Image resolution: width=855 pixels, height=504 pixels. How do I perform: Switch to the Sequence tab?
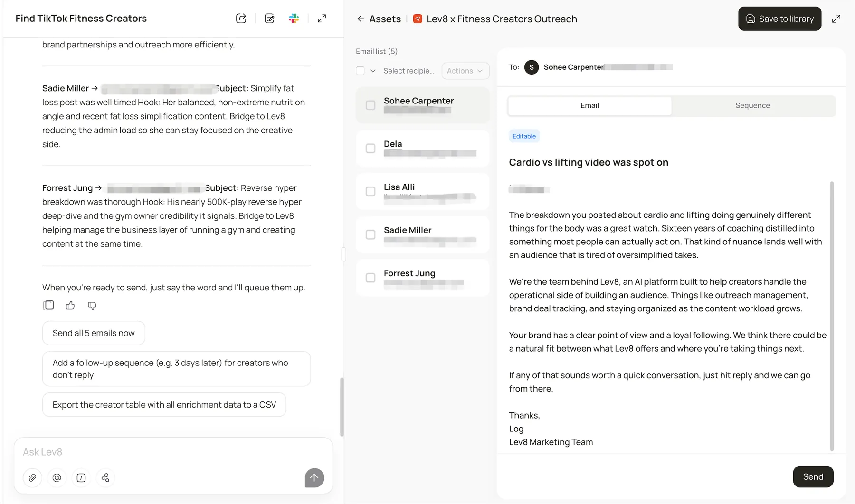tap(752, 105)
